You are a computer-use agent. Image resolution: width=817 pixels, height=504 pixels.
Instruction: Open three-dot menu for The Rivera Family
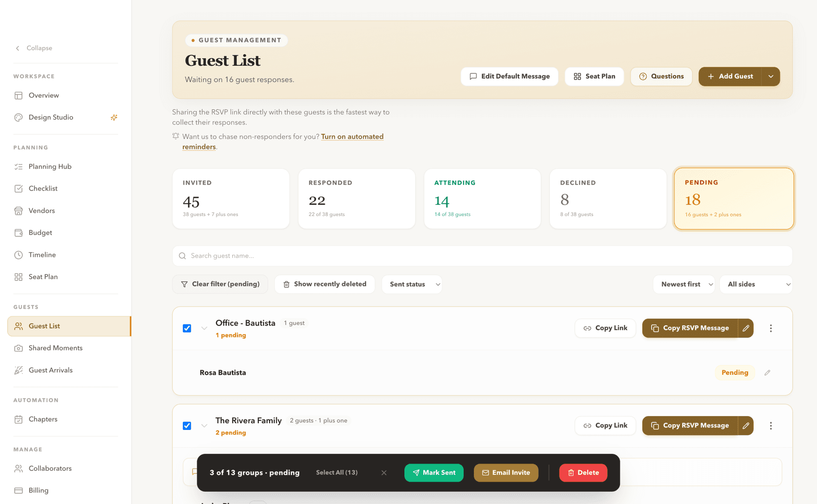[x=771, y=426]
